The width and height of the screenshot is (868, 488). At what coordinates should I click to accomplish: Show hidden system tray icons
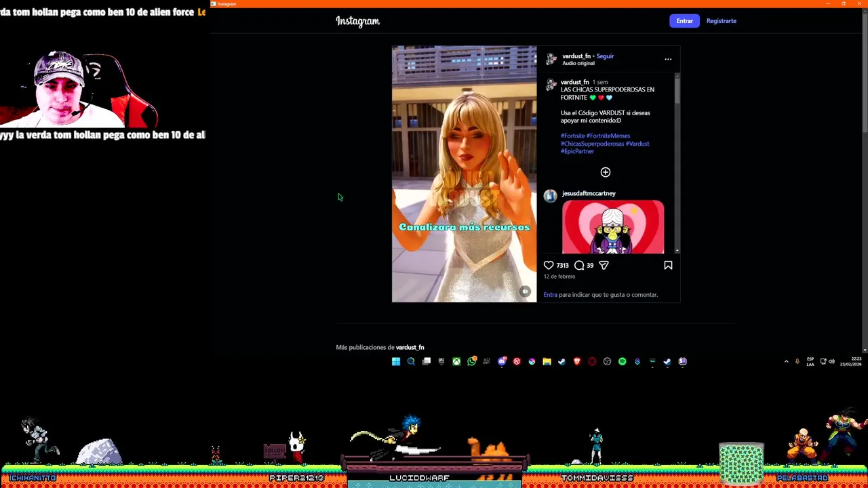tap(787, 361)
